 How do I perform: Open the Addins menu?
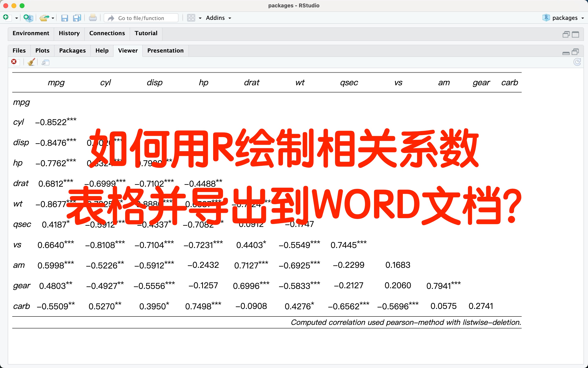point(218,18)
